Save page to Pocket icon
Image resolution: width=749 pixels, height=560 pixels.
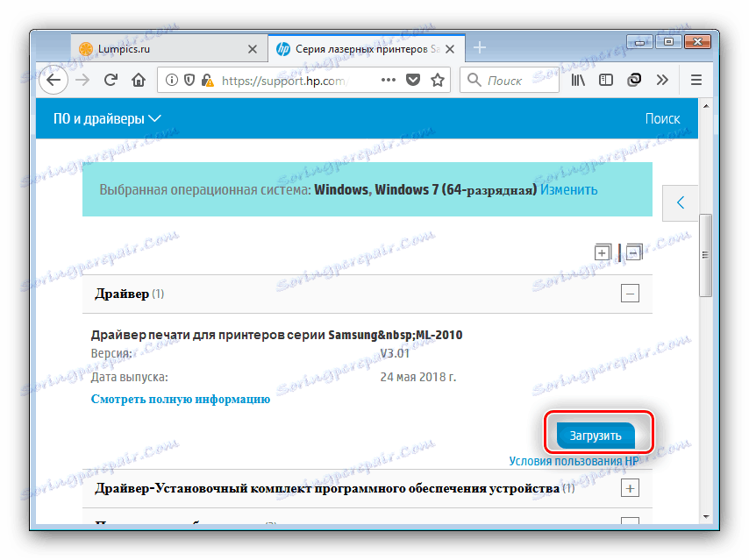click(x=413, y=80)
